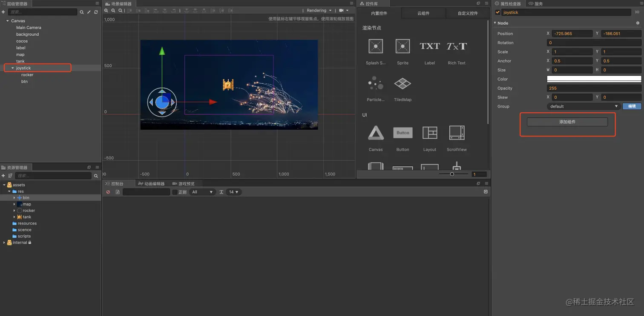Open the console font size dropdown
Viewport: 644px width, 316px height.
tap(234, 192)
